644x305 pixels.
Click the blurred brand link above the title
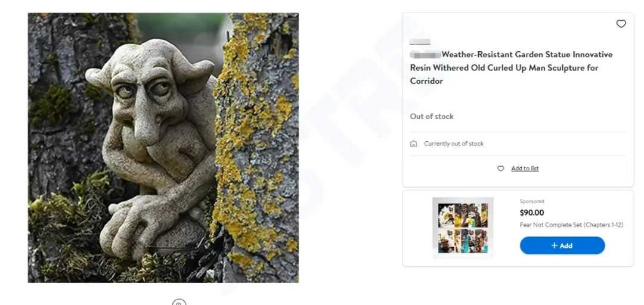tap(420, 42)
